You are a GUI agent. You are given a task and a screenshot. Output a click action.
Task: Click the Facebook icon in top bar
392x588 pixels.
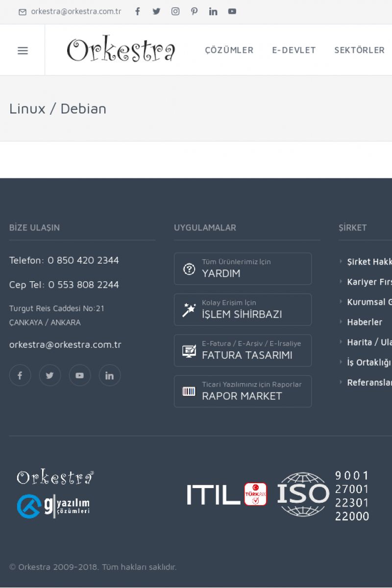[138, 11]
